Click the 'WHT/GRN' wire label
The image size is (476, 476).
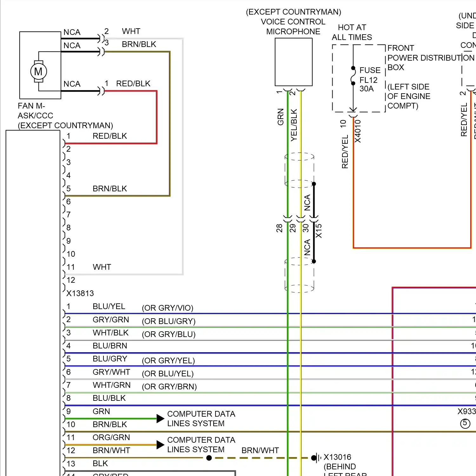(112, 385)
